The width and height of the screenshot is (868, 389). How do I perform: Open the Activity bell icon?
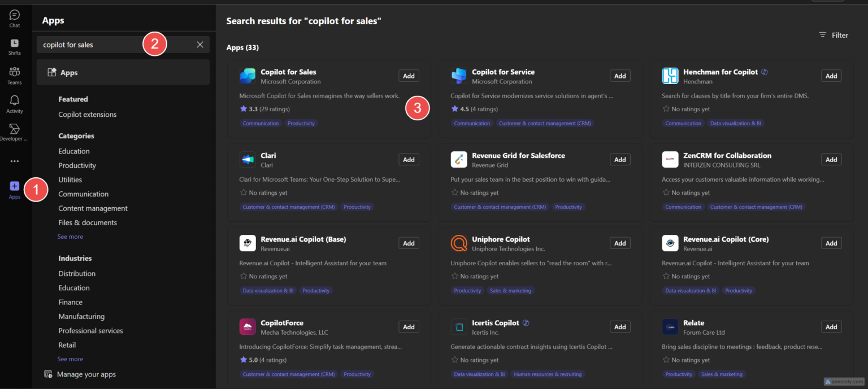pos(15,103)
